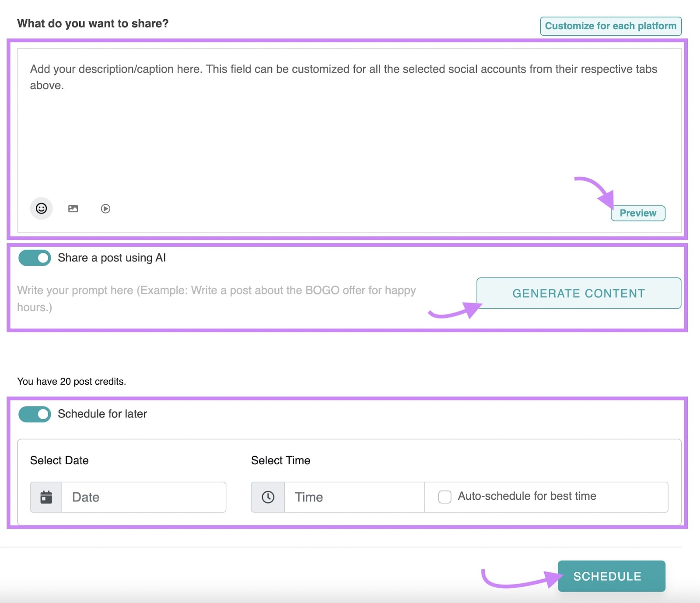Open the emoji picker smiley icon
This screenshot has width=700, height=603.
pos(41,208)
